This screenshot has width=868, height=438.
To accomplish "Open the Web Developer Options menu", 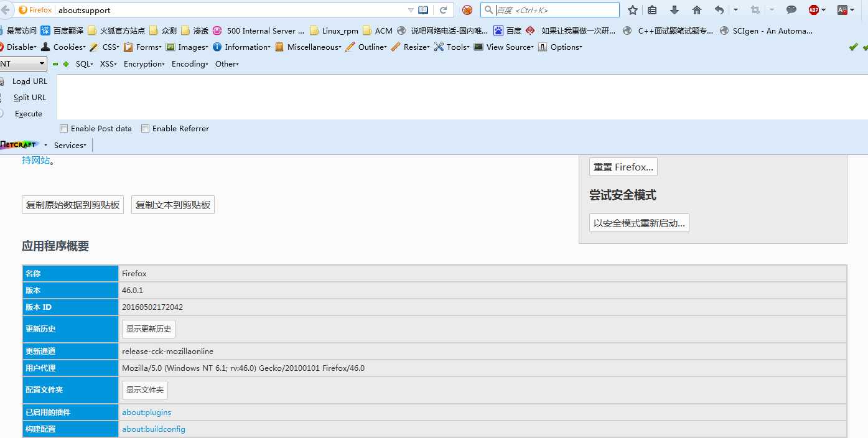I will [x=560, y=47].
